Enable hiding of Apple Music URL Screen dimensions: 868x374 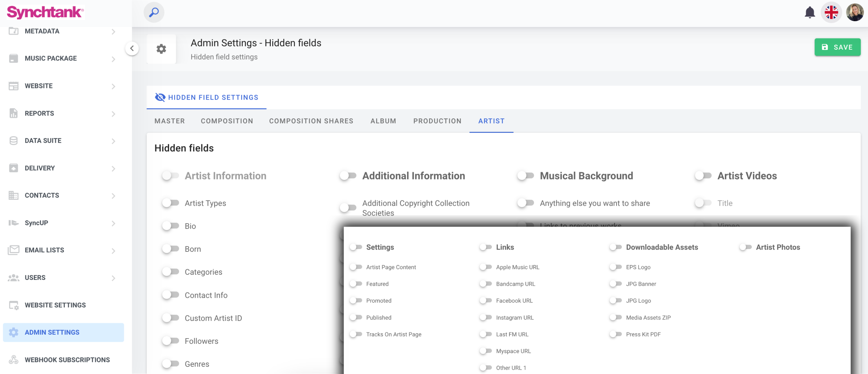486,267
